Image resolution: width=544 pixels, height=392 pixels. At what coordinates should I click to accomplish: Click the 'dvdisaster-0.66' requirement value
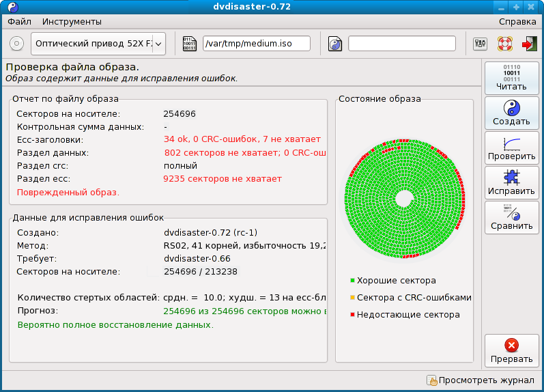[x=197, y=259]
